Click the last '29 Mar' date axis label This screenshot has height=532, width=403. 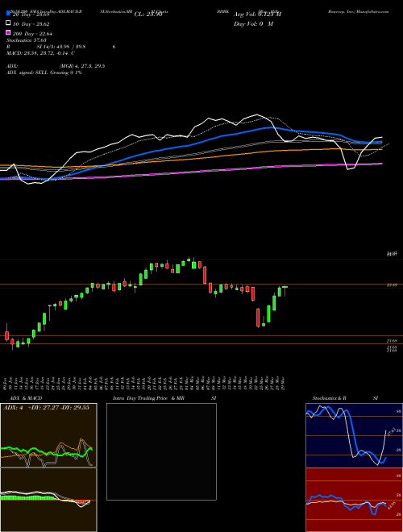pos(283,383)
